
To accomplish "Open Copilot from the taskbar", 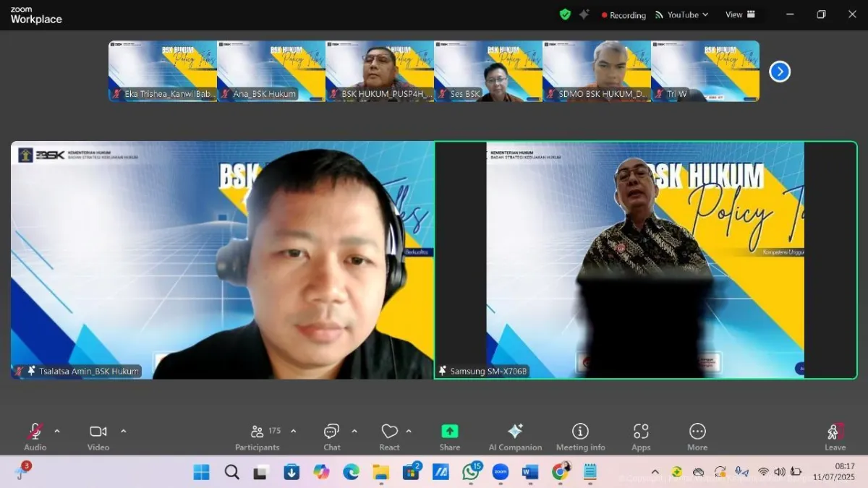I will [x=321, y=472].
